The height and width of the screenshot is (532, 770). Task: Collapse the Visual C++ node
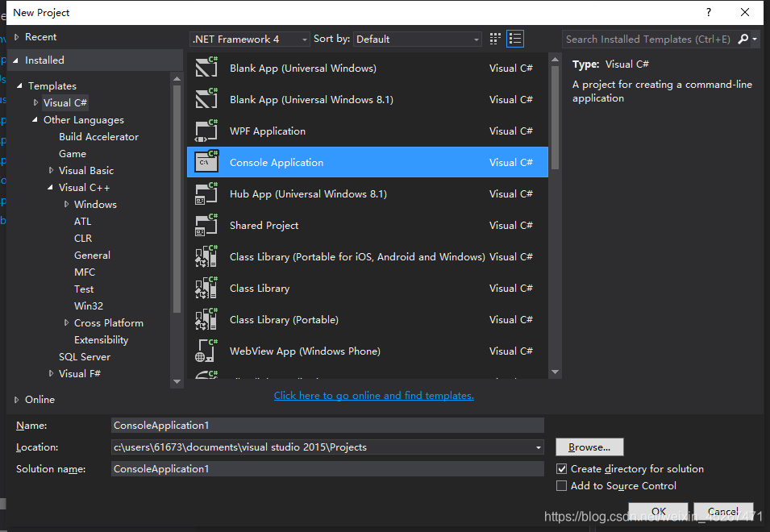50,188
